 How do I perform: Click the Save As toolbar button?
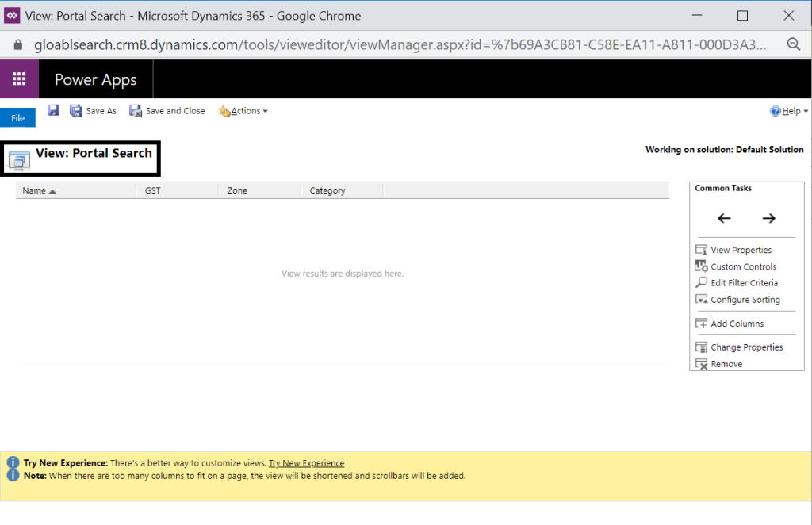(x=94, y=111)
